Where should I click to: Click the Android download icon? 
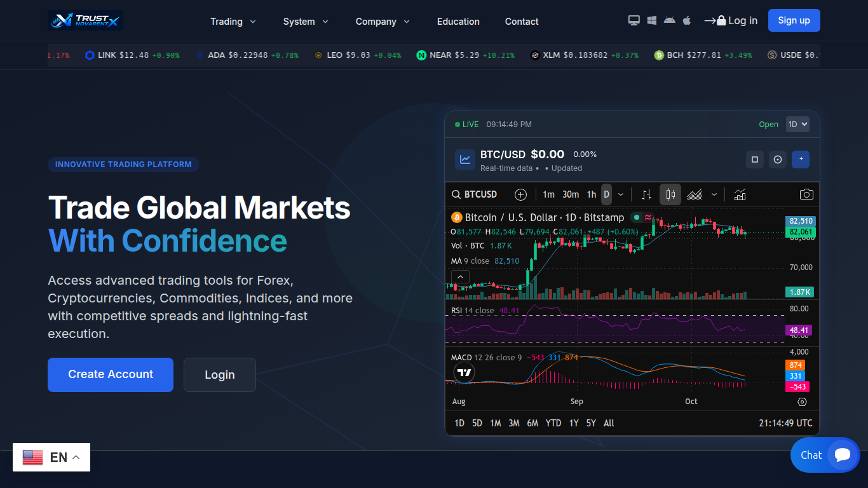coord(669,20)
